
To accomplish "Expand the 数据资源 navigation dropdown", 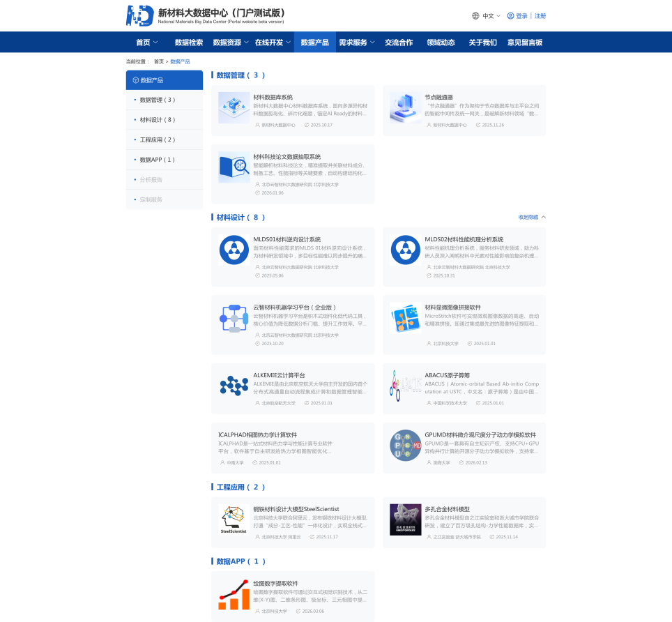I will (x=230, y=43).
